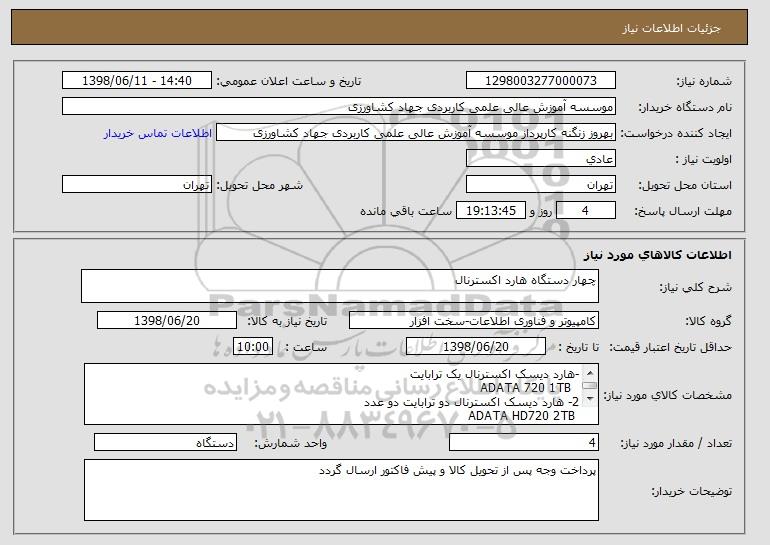Click the توضیحات خریدار text area
This screenshot has height=545, width=770.
(341, 490)
